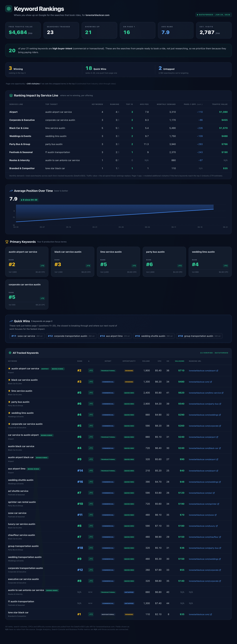237x644 pixels.
Task: Click 'austin to san antonio car service' in Routes & Intercity row
Action: (x=62, y=160)
